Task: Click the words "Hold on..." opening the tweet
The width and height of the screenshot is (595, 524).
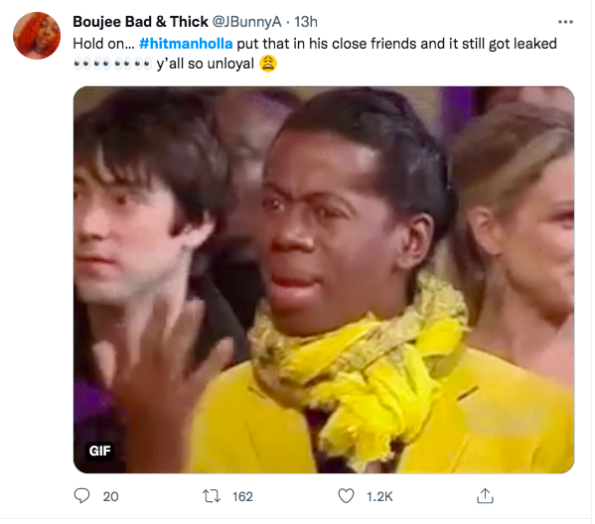Action: 104,44
